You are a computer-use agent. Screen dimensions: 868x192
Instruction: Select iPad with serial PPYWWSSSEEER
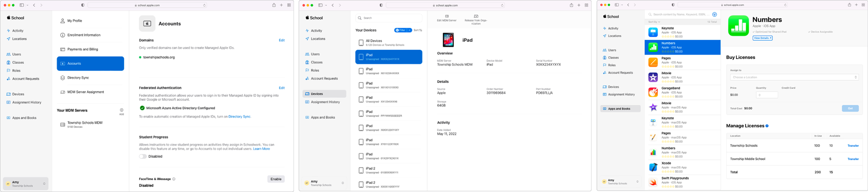[x=389, y=114]
